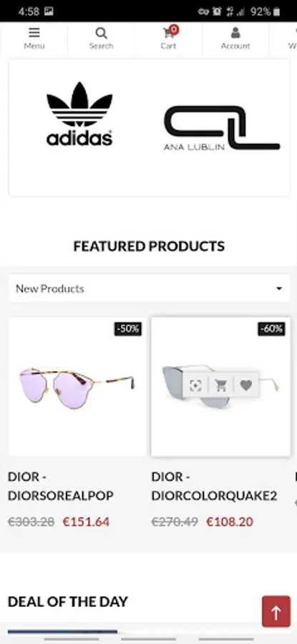Tap the -50% discount badge

[x=128, y=329]
